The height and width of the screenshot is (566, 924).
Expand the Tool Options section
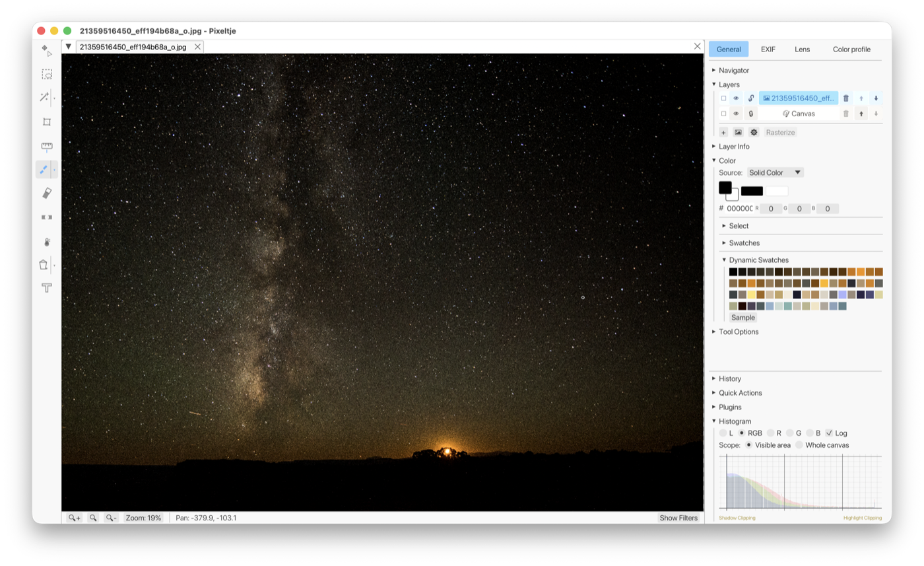(x=735, y=332)
